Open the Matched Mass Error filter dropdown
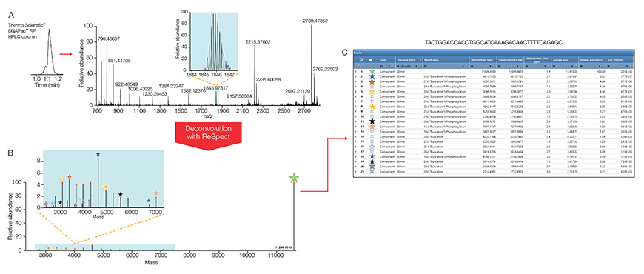Viewport: 644px width, 274px height. [x=545, y=66]
